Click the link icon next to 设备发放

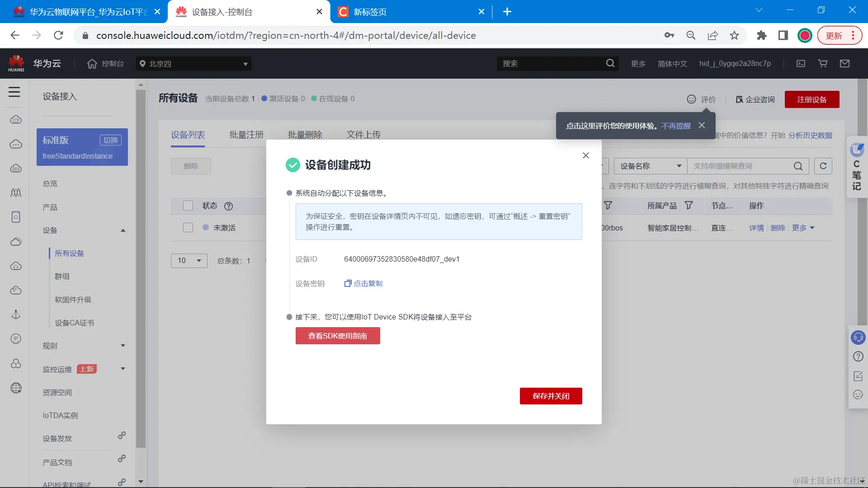click(122, 436)
